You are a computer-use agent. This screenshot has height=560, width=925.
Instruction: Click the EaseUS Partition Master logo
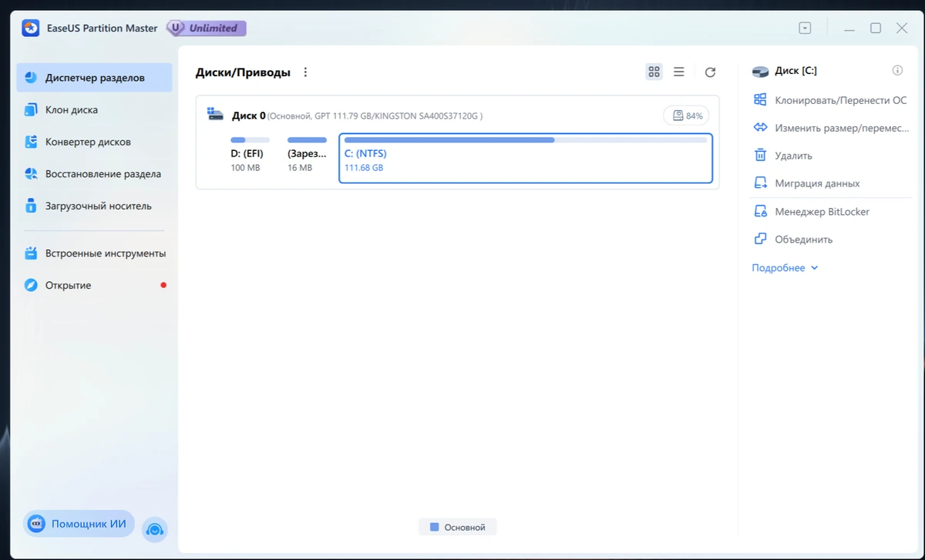[30, 29]
